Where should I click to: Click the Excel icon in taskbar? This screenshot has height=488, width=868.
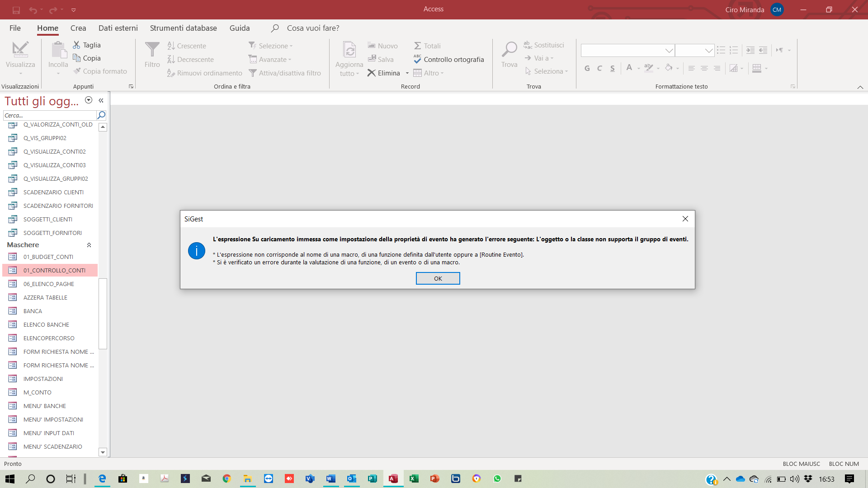414,479
